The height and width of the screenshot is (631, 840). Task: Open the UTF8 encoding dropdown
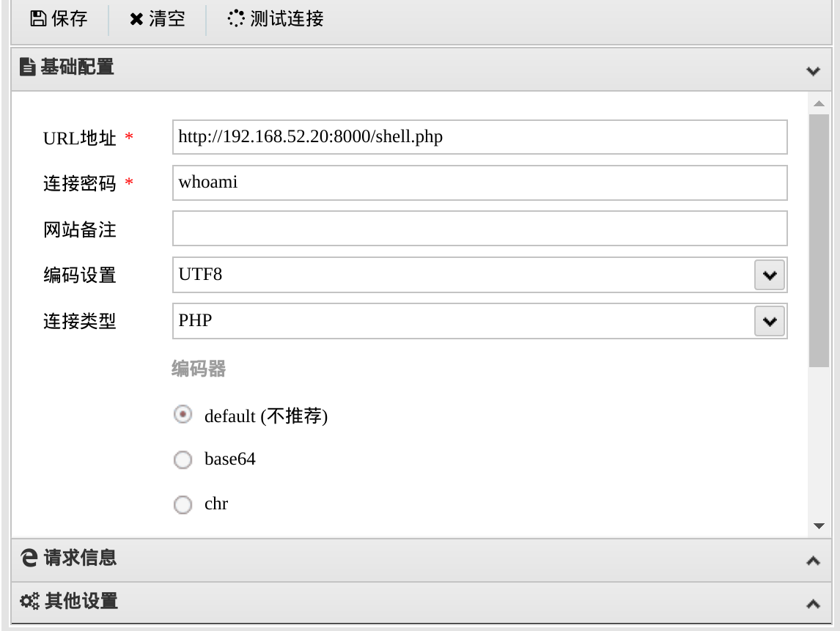[x=769, y=276]
